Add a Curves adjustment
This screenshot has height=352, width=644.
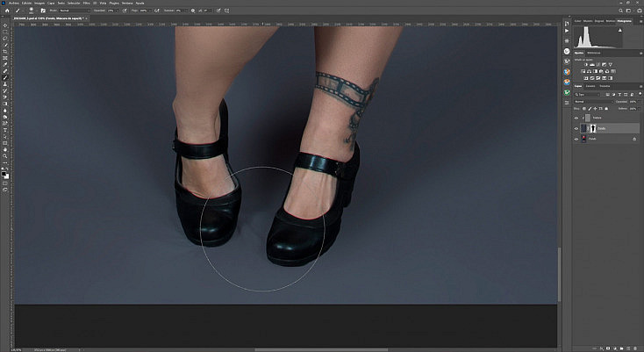[x=598, y=64]
